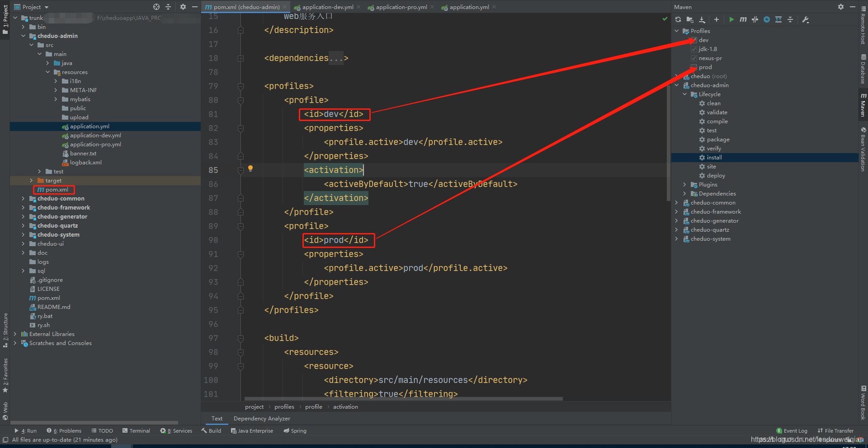This screenshot has width=868, height=448.
Task: Reimport all Maven projects with refresh icon
Action: point(678,19)
